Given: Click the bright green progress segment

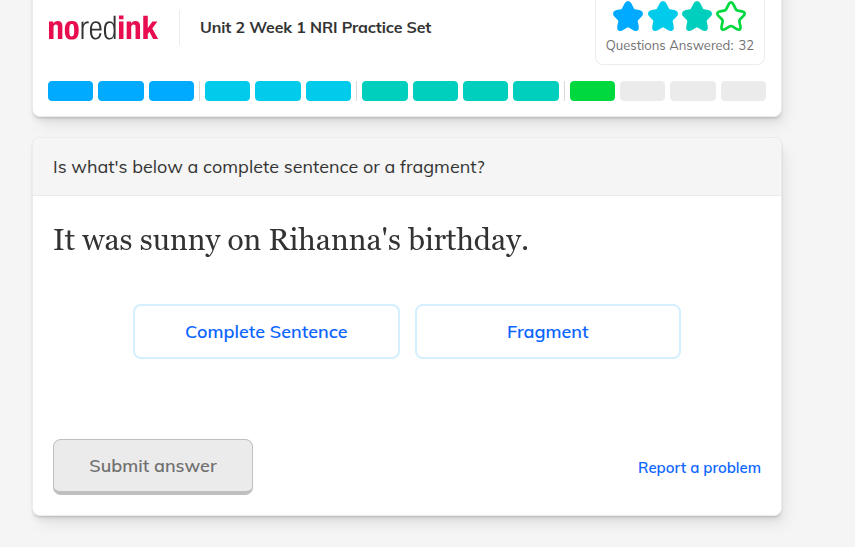Looking at the screenshot, I should [592, 91].
